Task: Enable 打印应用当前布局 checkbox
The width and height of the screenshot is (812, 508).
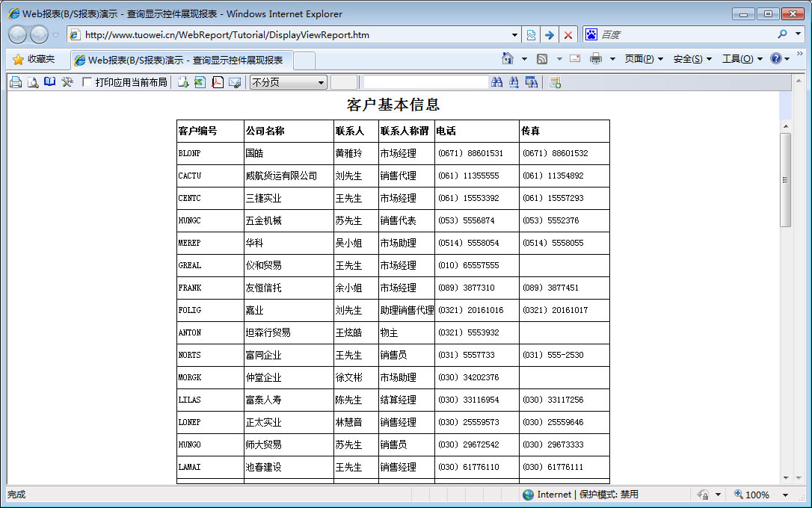Action: [x=87, y=82]
